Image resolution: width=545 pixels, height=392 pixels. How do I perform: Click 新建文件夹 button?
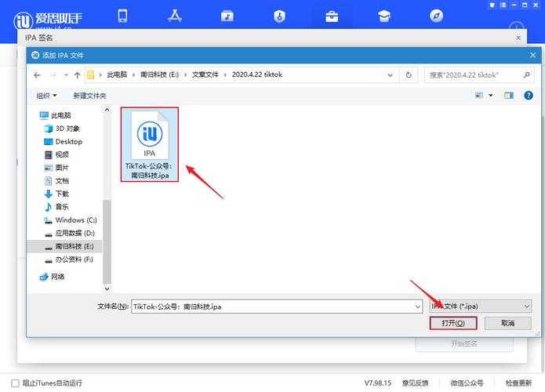click(89, 96)
